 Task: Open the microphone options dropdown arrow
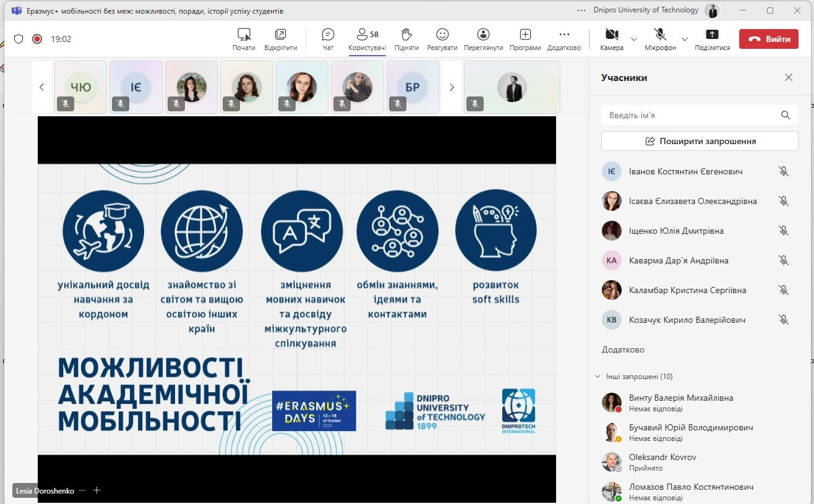(684, 39)
